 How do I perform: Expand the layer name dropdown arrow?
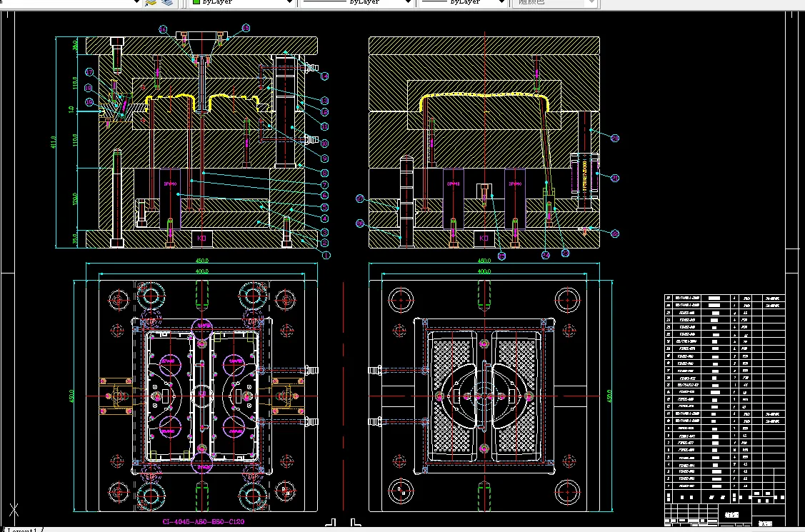coord(136,2)
